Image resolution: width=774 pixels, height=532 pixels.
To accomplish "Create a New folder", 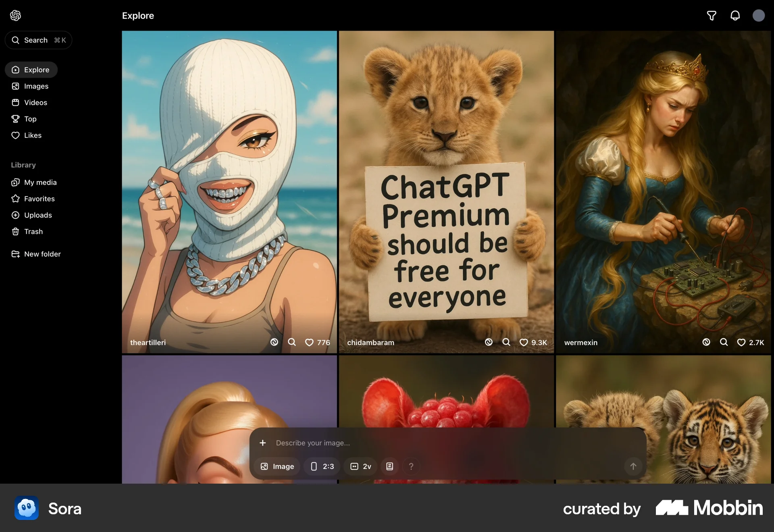I will [x=42, y=254].
